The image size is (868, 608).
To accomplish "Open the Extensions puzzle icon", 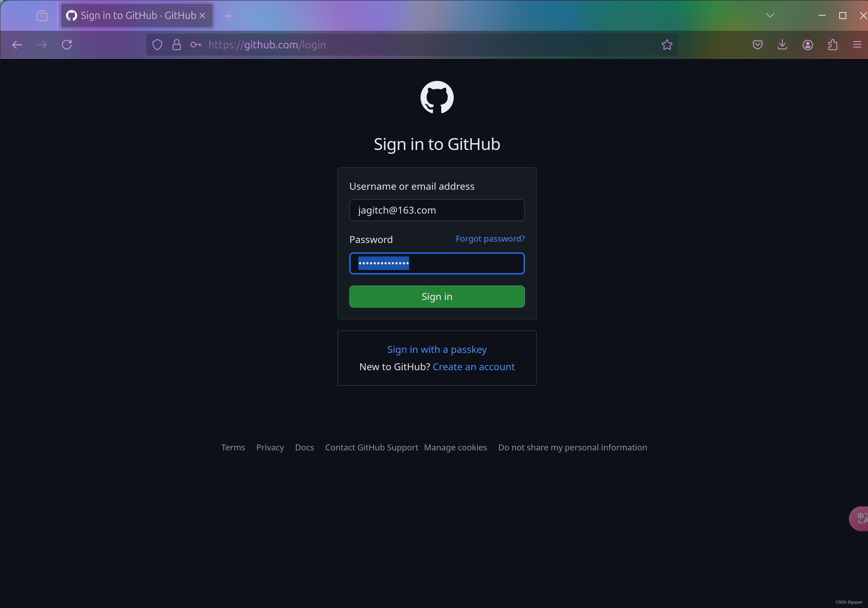I will (x=832, y=45).
